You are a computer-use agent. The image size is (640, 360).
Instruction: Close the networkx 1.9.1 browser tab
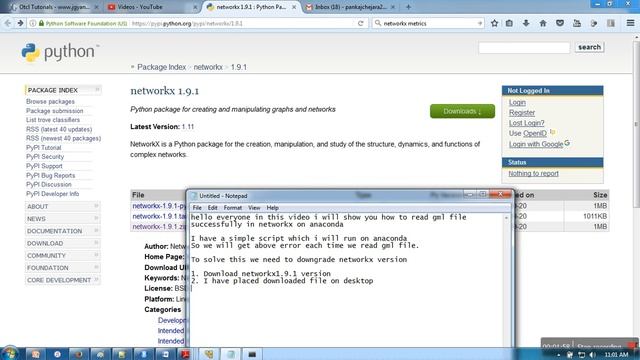294,7
